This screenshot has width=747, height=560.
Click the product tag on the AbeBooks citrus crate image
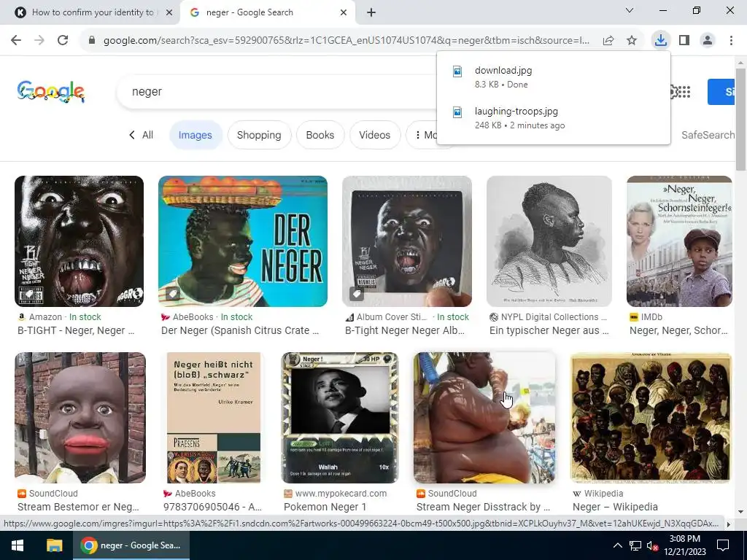click(173, 294)
